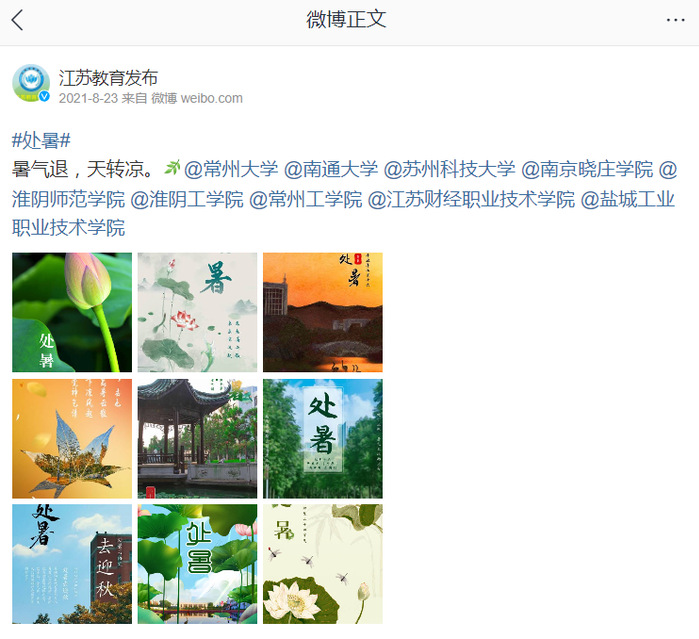Open 江苏教育发布 profile avatar
Viewport: 699px width, 639px height.
[x=31, y=83]
